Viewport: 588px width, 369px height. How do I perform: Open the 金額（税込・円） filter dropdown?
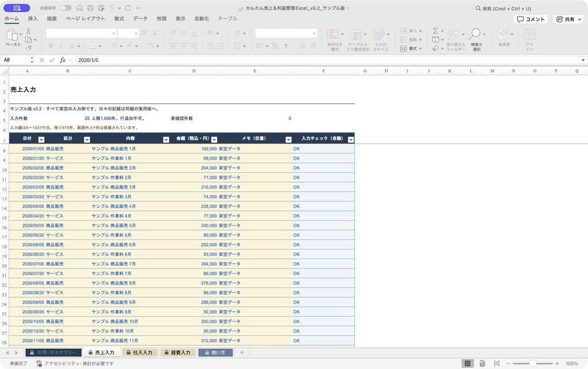pyautogui.click(x=214, y=139)
